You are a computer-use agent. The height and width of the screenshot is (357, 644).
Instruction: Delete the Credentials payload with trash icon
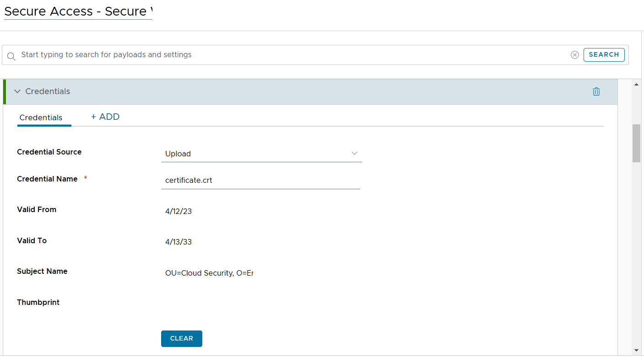pyautogui.click(x=596, y=91)
